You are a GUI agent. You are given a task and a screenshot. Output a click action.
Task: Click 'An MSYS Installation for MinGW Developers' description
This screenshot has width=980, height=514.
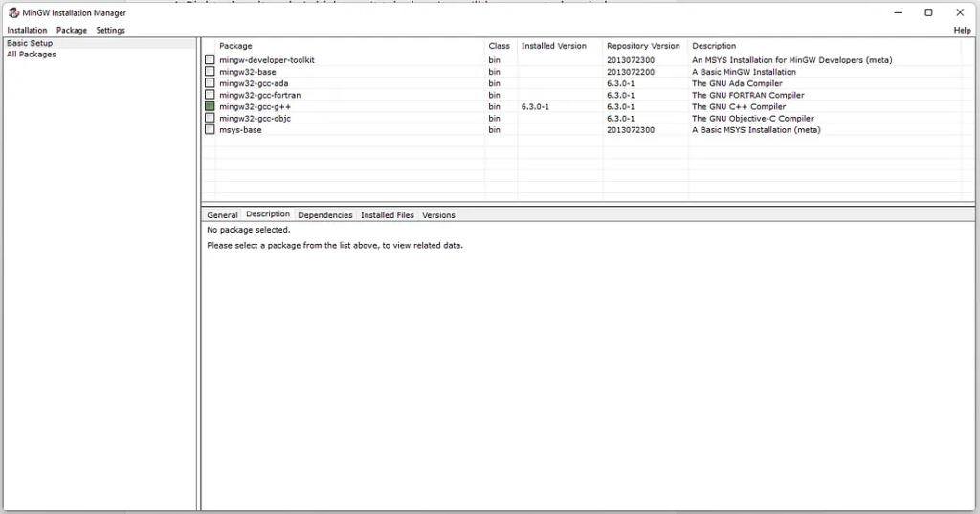[791, 60]
